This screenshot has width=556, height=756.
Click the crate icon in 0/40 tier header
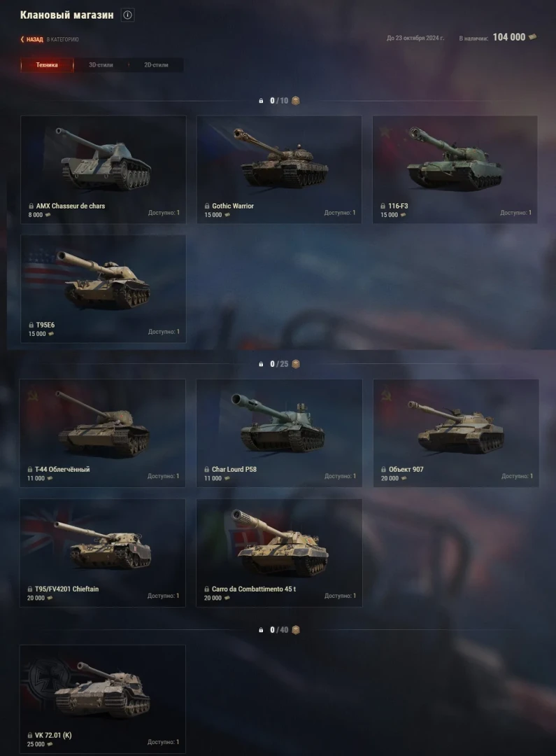tap(296, 630)
